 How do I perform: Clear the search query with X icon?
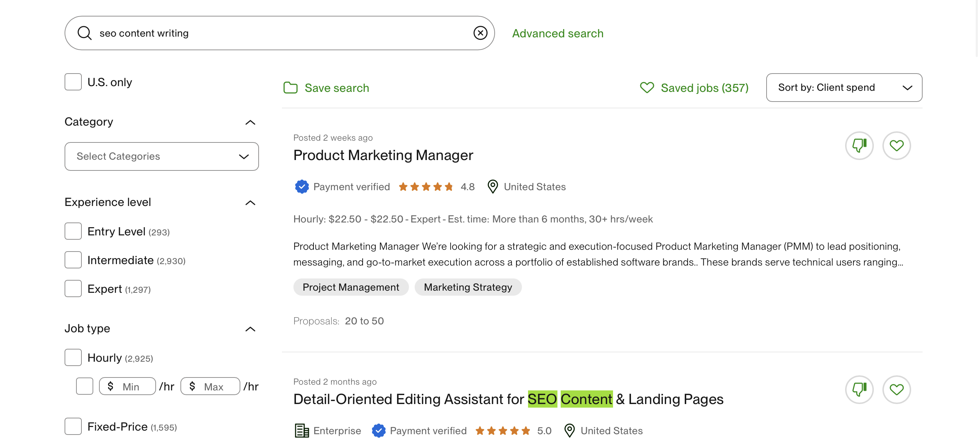pyautogui.click(x=480, y=33)
